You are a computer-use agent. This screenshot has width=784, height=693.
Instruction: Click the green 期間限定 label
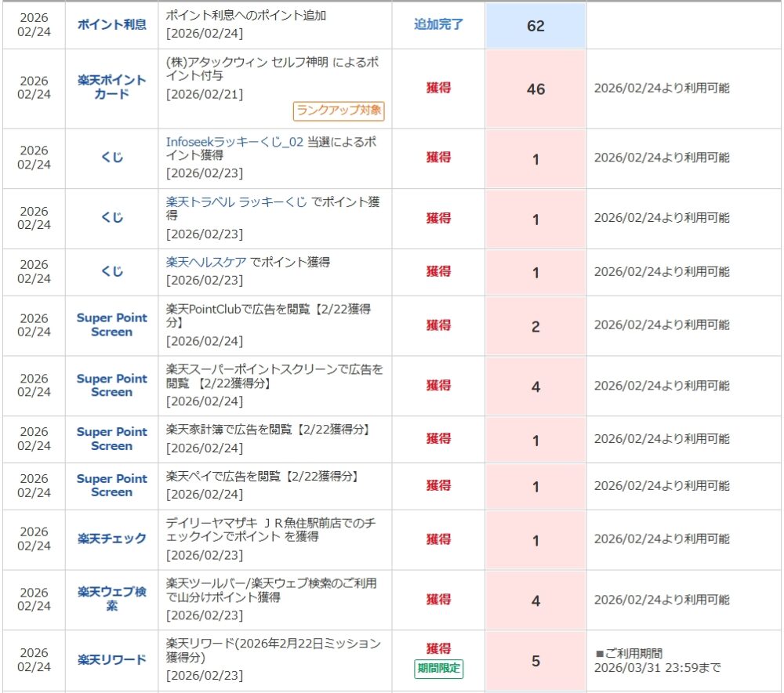(438, 669)
